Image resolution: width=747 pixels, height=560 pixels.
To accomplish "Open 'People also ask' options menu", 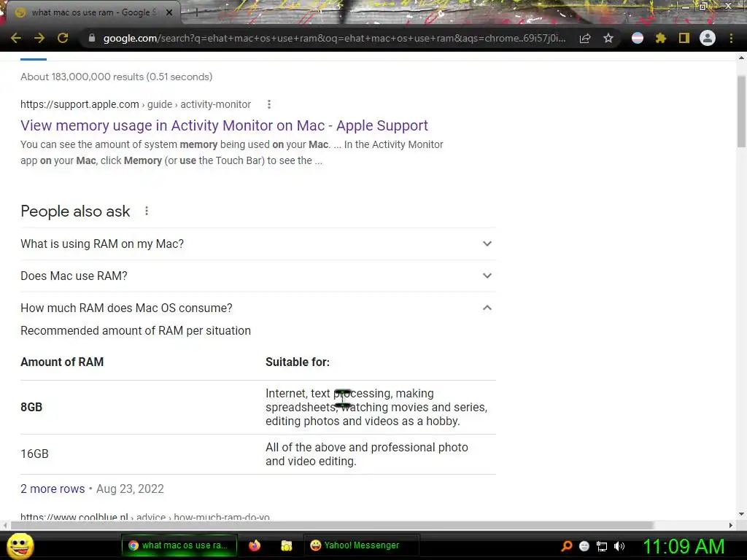I will coord(147,211).
